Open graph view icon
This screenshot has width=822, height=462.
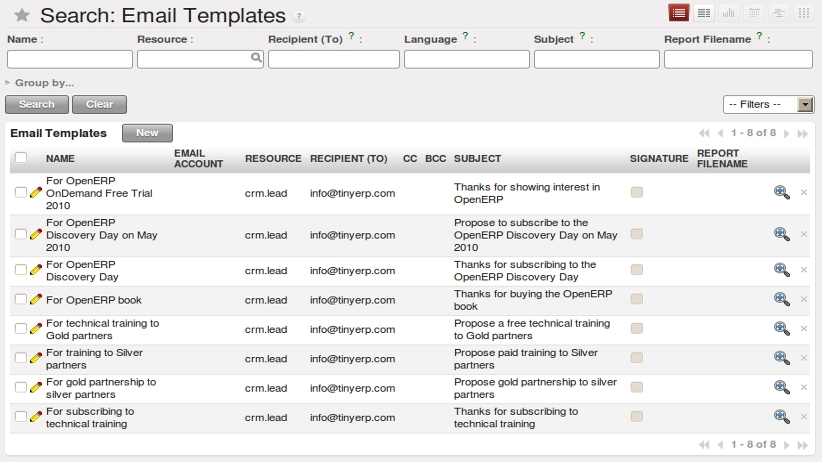[729, 13]
